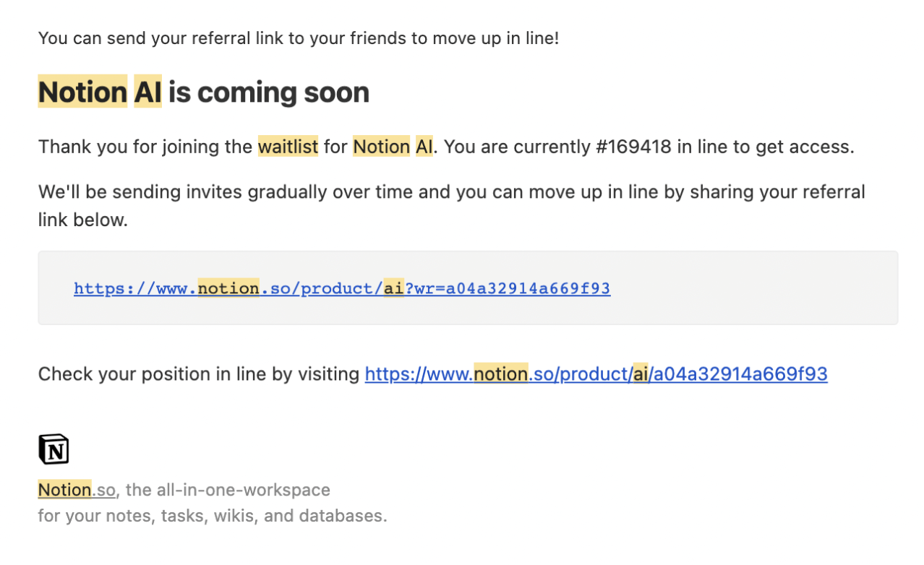Click highlighted 'notion' in the code block URL
924x565 pixels.
pos(228,288)
